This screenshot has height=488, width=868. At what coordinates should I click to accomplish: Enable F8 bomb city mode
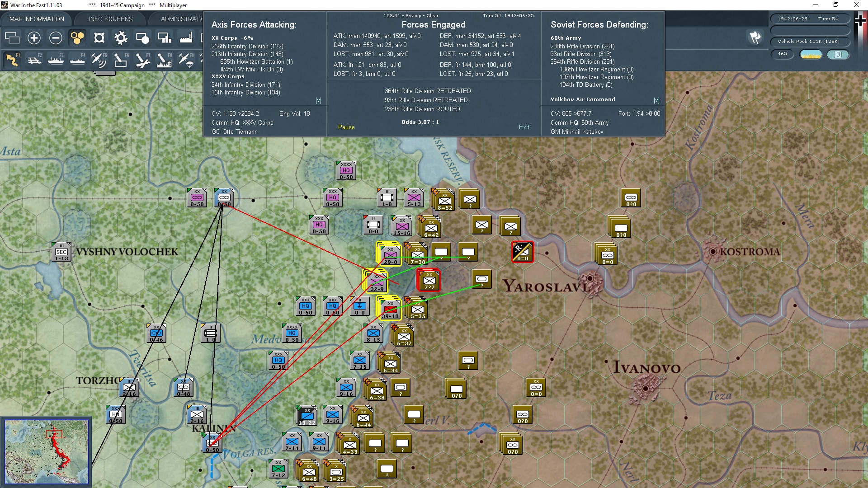[x=164, y=60]
